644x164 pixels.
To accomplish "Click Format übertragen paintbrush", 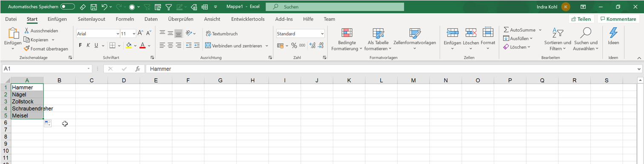I will (46, 49).
